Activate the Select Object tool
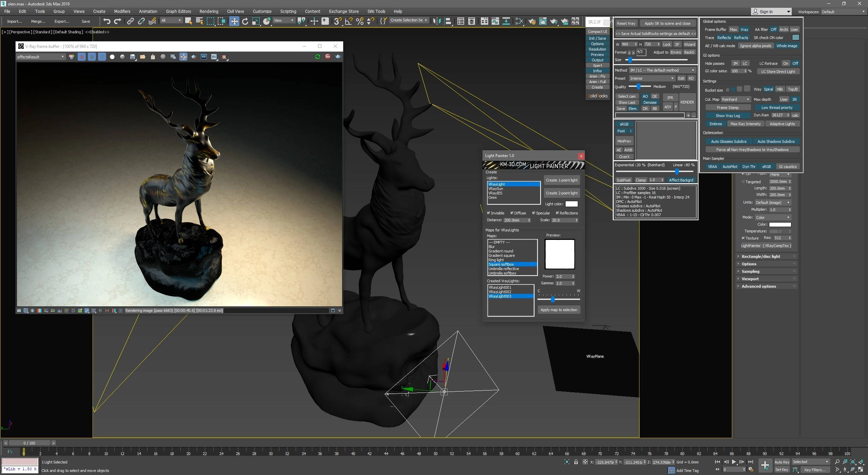Screen dimensions: 868x475 (x=189, y=21)
